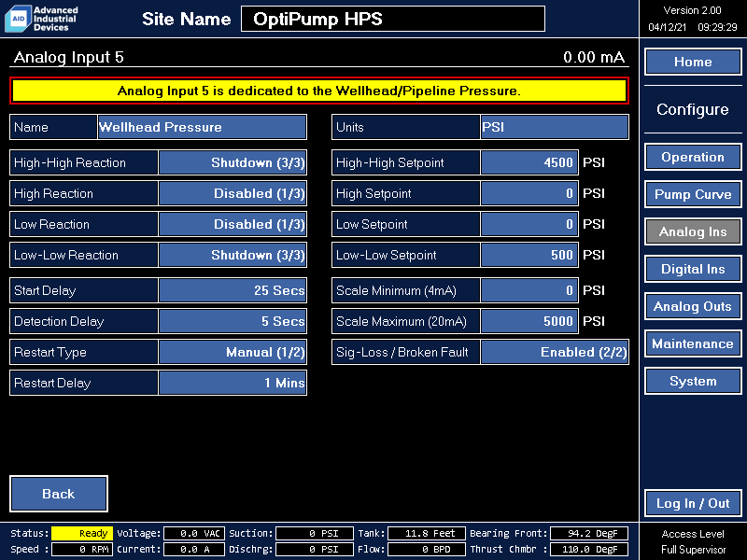Click the High-High Reaction label
This screenshot has height=560, width=747.
click(x=70, y=162)
